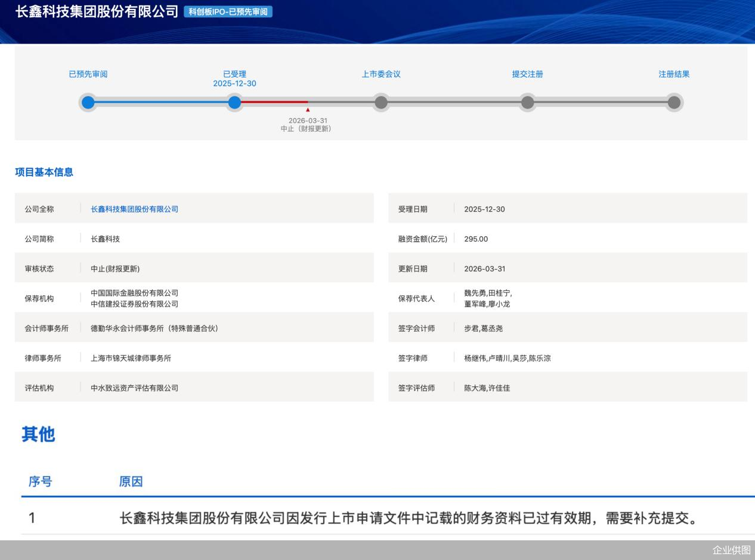Click the blue progress segment between stages
Viewport: 755px width, 560px height.
(161, 103)
